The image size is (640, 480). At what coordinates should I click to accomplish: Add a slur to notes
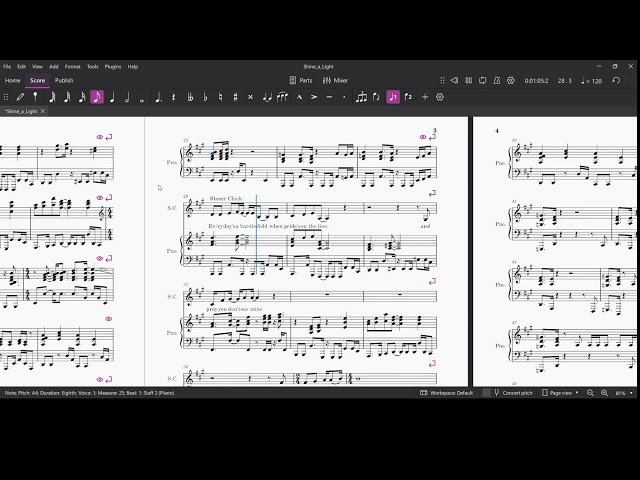coord(282,97)
